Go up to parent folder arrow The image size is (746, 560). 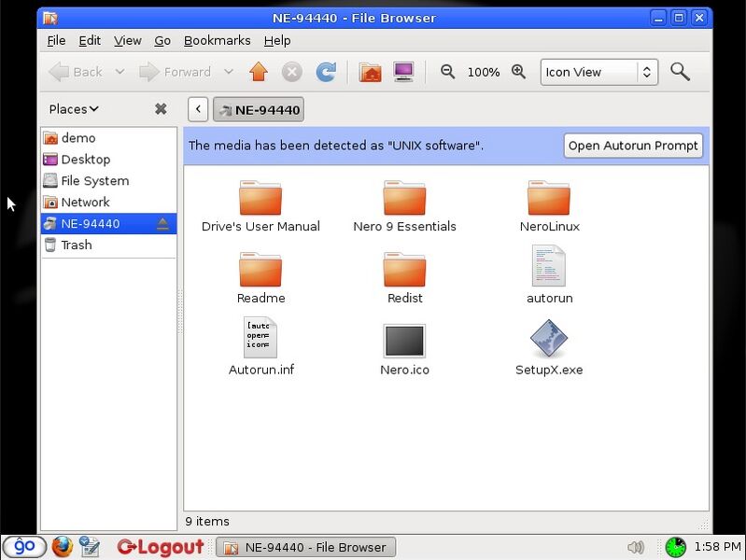click(259, 72)
